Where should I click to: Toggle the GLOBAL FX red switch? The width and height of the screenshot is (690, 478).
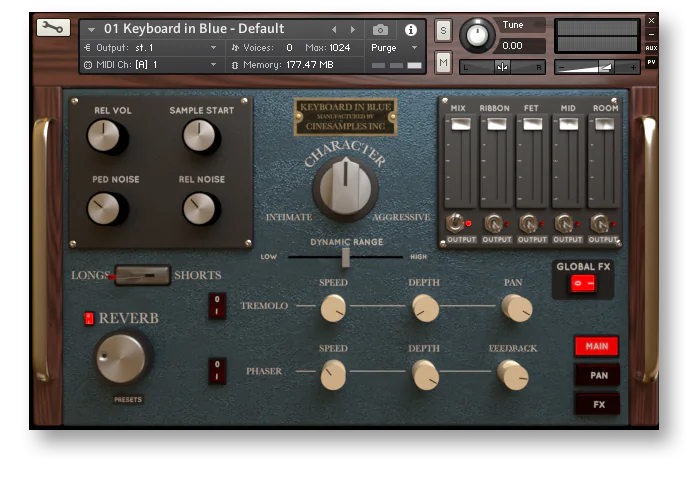583,283
